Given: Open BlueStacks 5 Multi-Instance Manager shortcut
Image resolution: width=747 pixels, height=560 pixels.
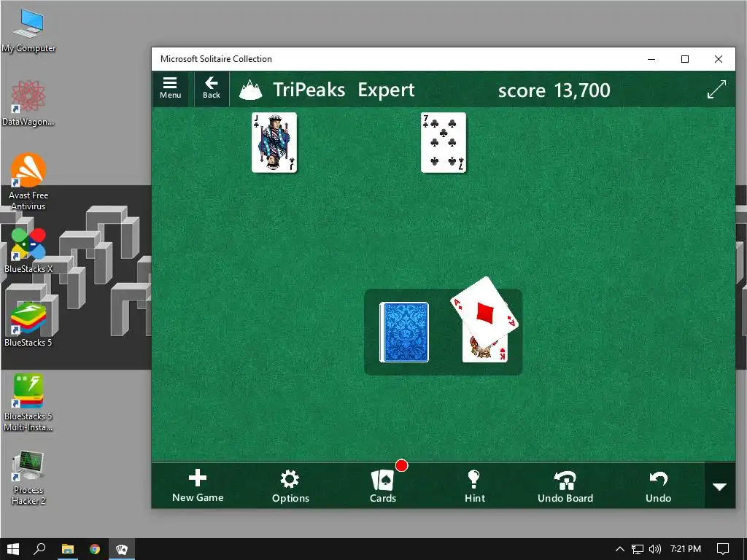Looking at the screenshot, I should coord(28,402).
